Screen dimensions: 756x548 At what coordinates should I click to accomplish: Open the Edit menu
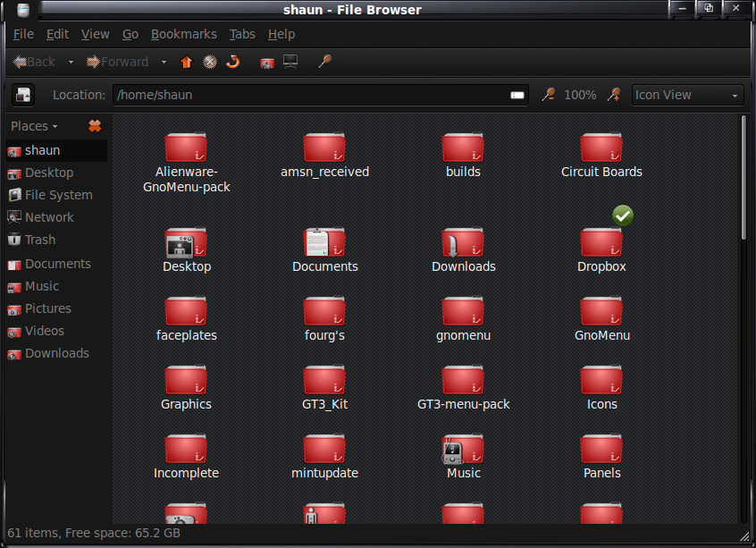tap(57, 34)
